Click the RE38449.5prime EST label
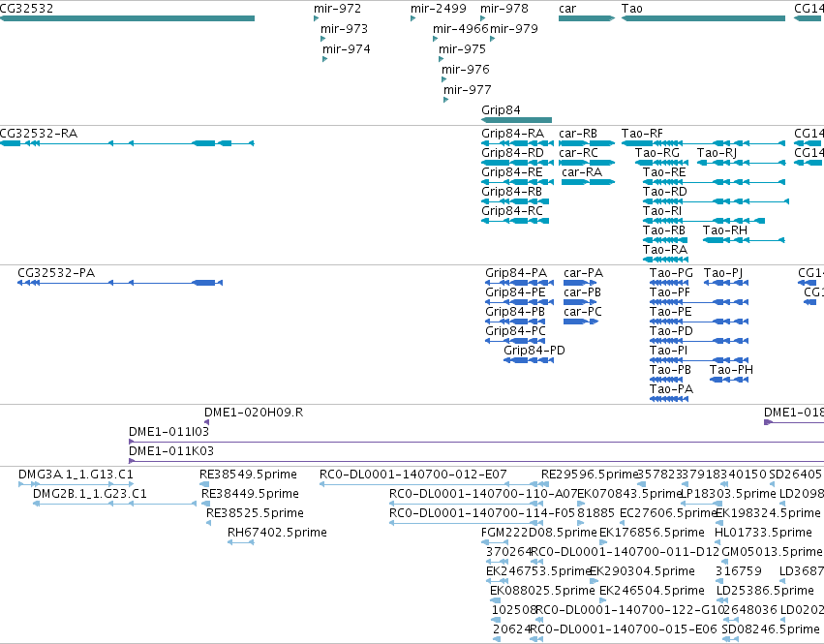Screen dimensions: 824x644 click(250, 494)
